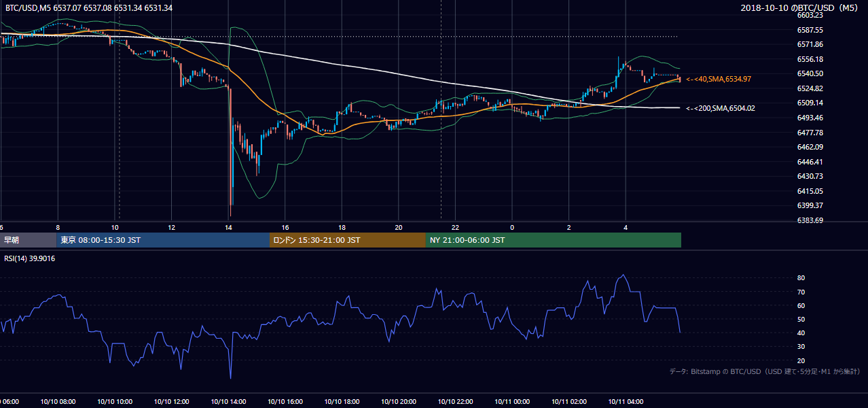868x408 pixels.
Task: Click the 10/10 10:00 time label
Action: tap(115, 402)
